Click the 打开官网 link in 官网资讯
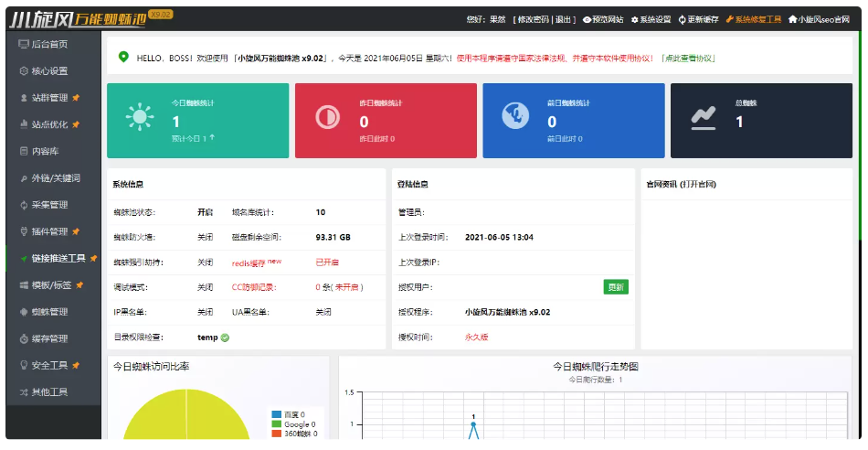Viewport: 868px width, 450px height. (x=700, y=184)
